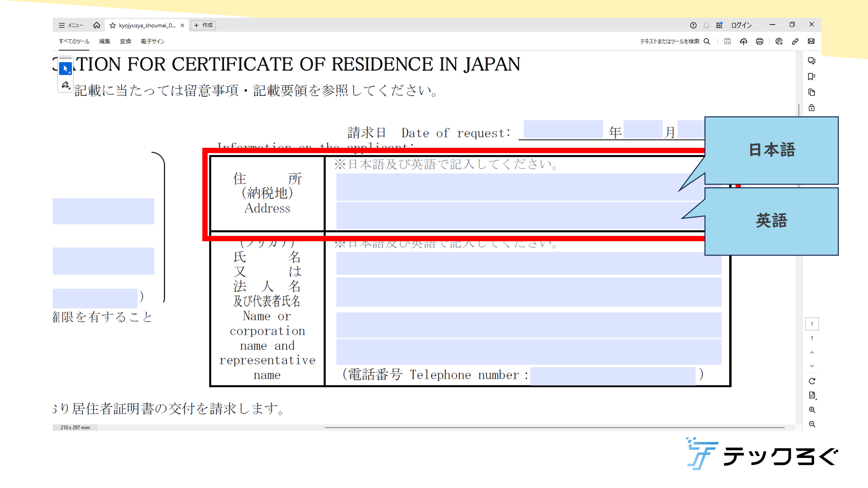Show notifications with the bell icon

pyautogui.click(x=706, y=25)
